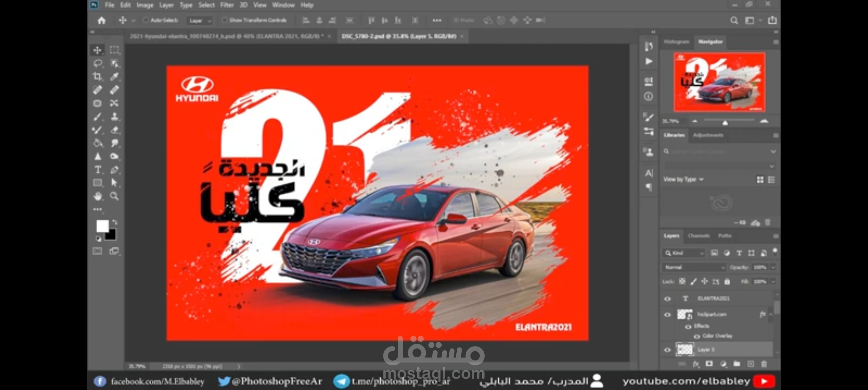The image size is (868, 390).
Task: Hide Layer 5
Action: [667, 350]
